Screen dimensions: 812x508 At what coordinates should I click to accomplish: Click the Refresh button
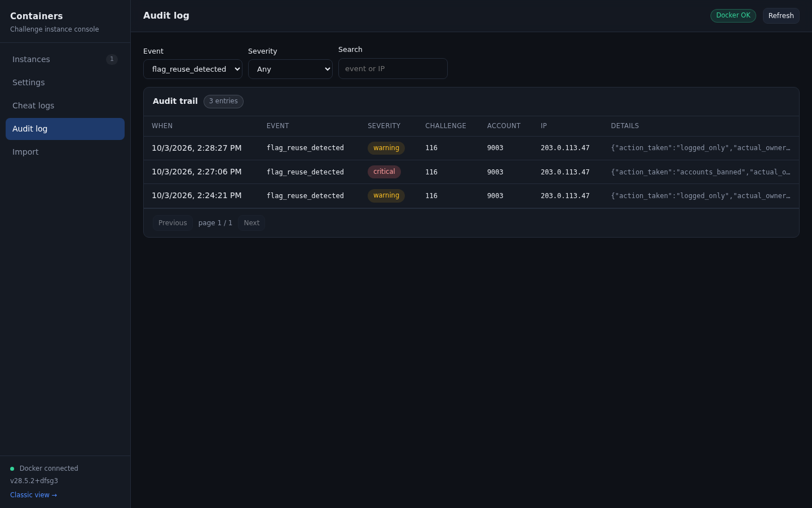coord(781,16)
